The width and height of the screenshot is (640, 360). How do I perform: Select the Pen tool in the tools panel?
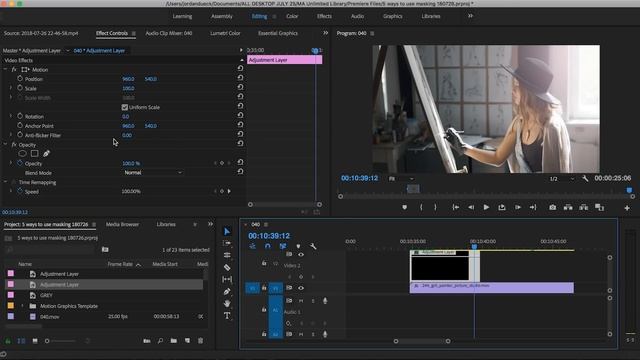coord(227,291)
